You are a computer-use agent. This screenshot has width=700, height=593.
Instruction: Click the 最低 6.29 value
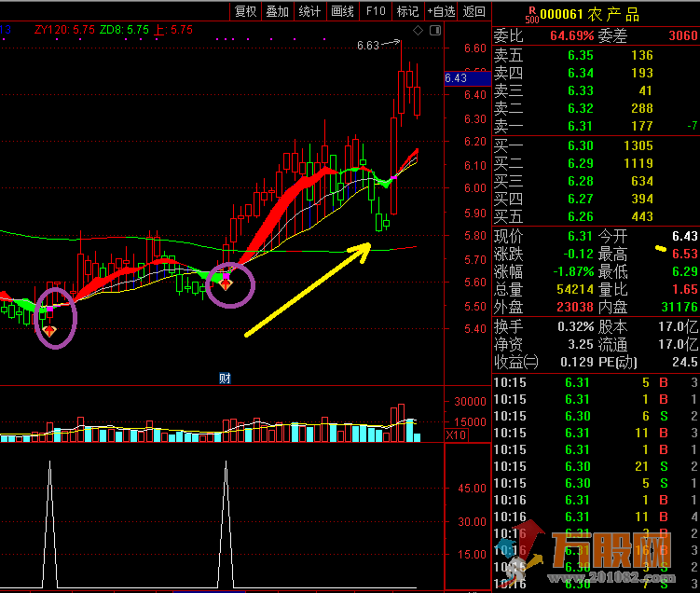[x=685, y=271]
